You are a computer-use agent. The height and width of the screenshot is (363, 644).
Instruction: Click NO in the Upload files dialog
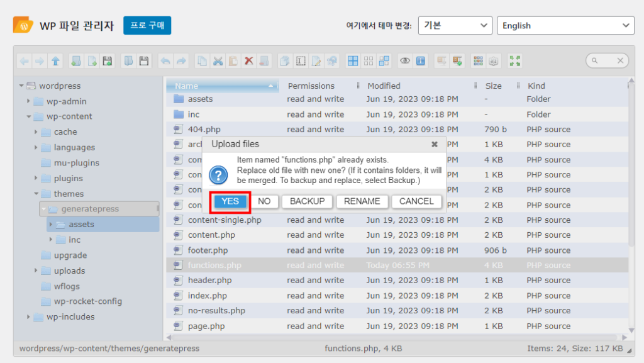click(264, 201)
